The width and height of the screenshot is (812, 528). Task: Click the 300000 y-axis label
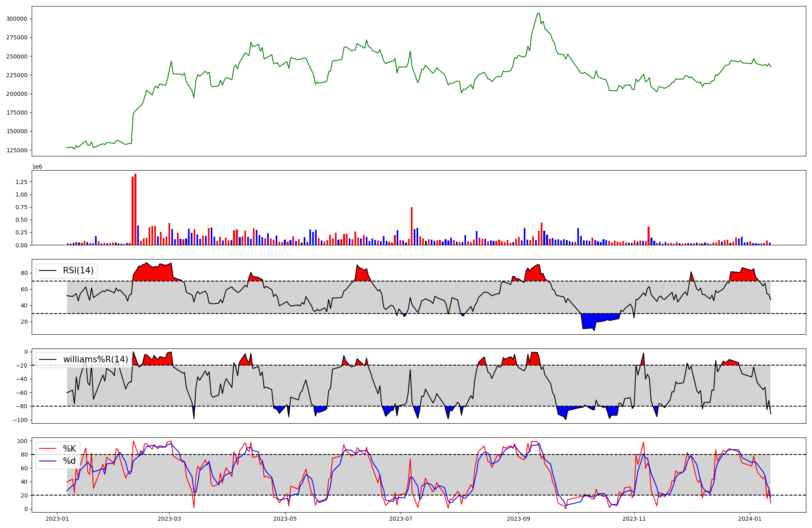(17, 19)
